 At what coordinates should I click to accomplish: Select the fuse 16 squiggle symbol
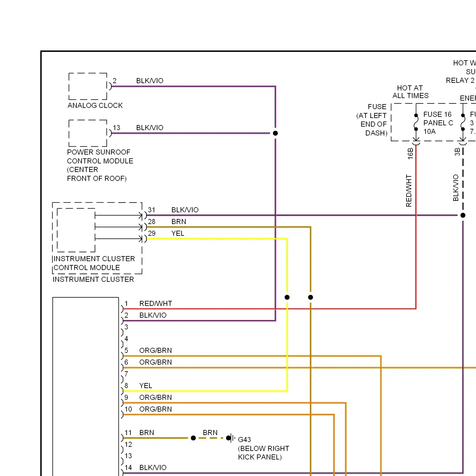pyautogui.click(x=416, y=122)
